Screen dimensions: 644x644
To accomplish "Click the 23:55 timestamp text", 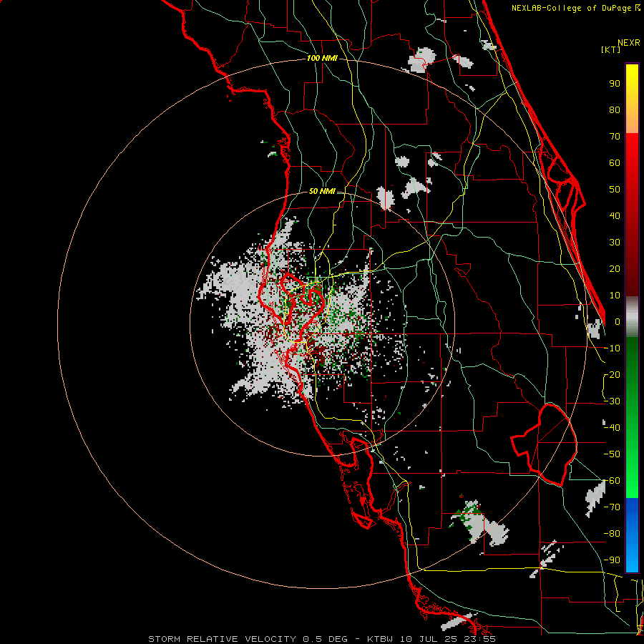I will coord(480,639).
